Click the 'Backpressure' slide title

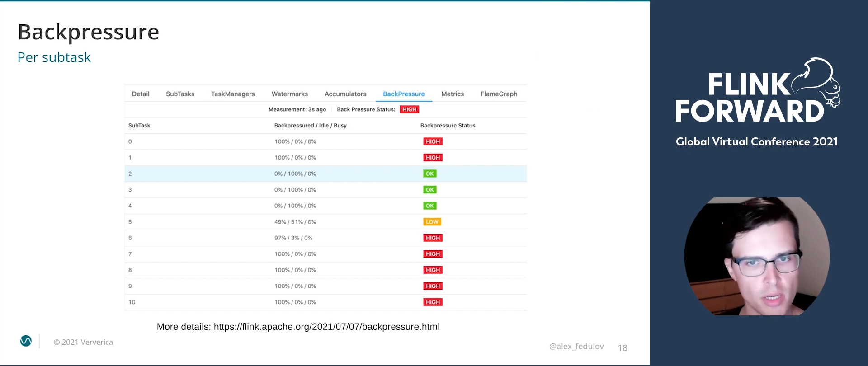coord(89,32)
